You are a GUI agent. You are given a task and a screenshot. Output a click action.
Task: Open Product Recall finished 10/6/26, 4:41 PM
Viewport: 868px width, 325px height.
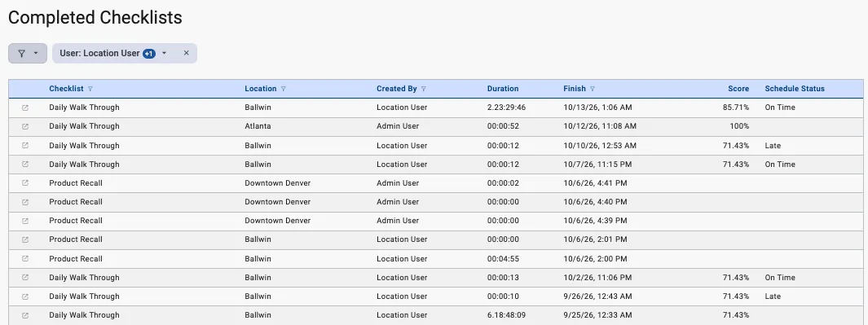[25, 183]
